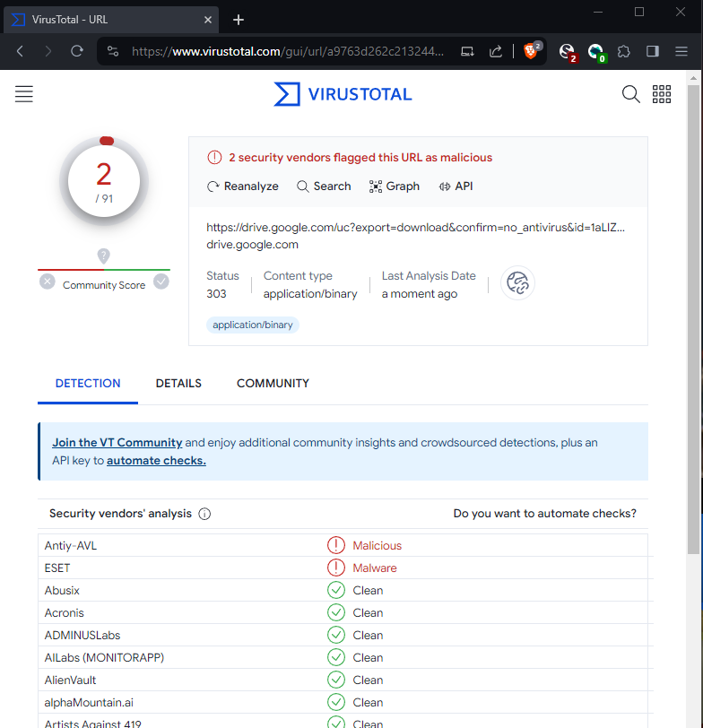Click the VirusTotal logo

point(343,94)
